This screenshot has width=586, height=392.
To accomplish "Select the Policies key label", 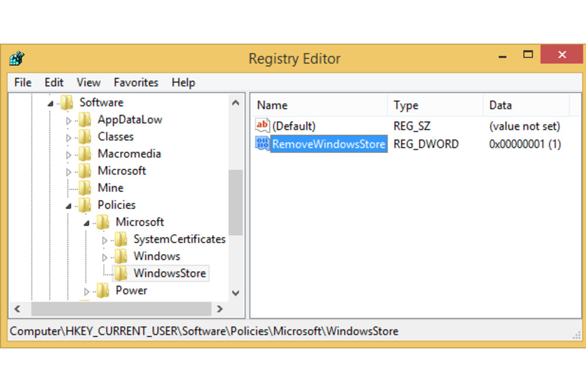I will (x=117, y=204).
